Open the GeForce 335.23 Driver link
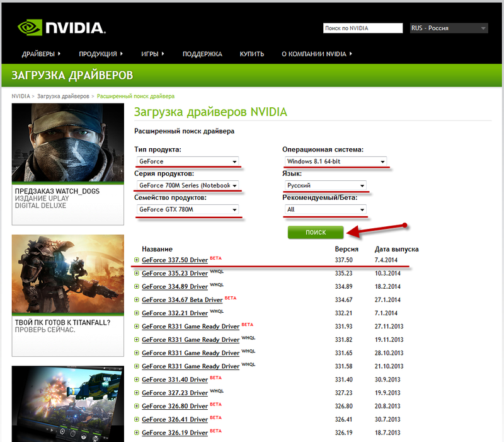This screenshot has height=442, width=504. tap(175, 273)
